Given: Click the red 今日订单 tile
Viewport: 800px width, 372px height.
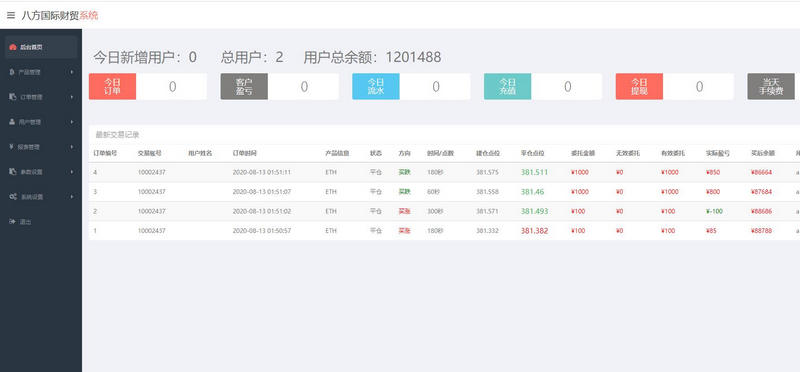Looking at the screenshot, I should [112, 86].
